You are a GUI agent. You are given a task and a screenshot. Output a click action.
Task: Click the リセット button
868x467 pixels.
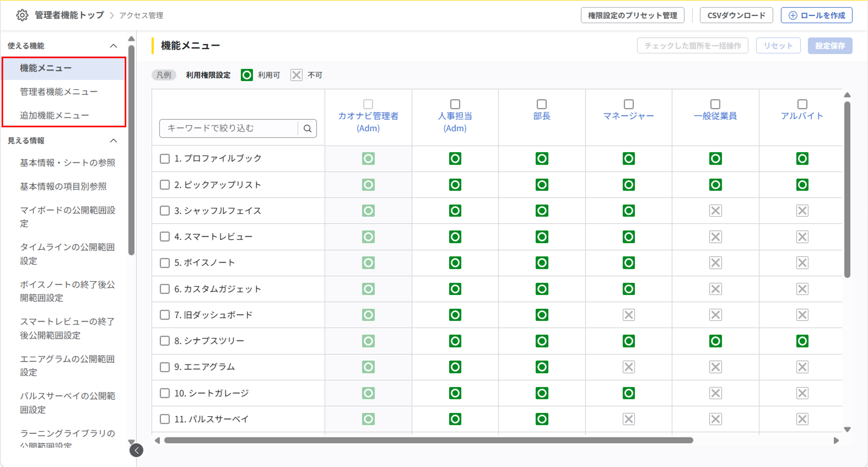(778, 46)
